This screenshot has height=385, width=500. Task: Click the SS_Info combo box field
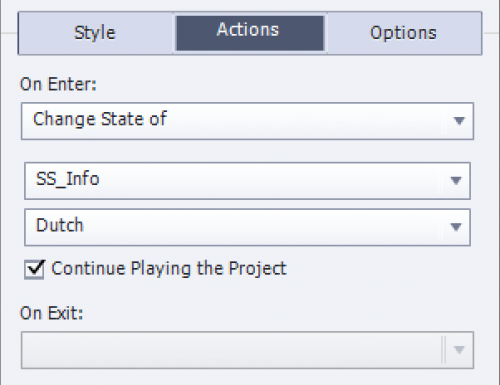coord(247,181)
